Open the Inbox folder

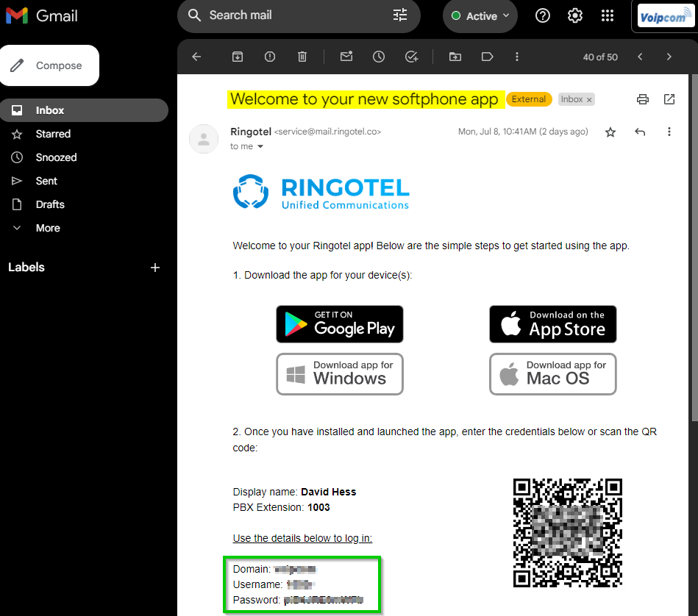pyautogui.click(x=84, y=110)
